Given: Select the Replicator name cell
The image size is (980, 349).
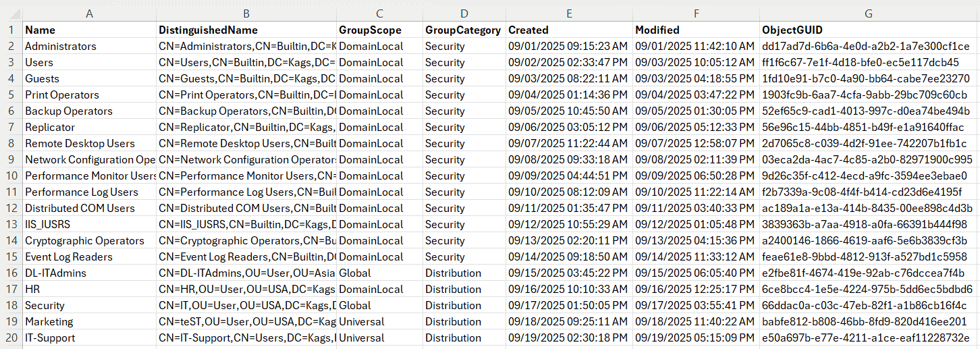Looking at the screenshot, I should 89,127.
